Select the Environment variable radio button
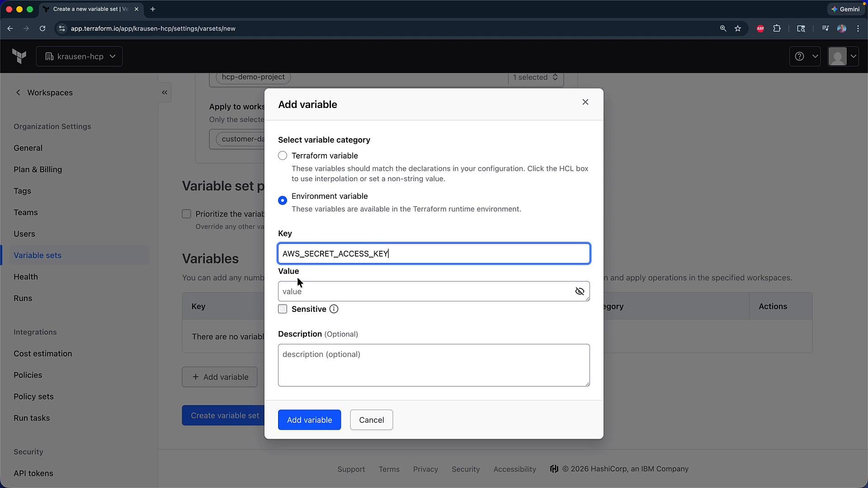868x488 pixels. [x=283, y=200]
